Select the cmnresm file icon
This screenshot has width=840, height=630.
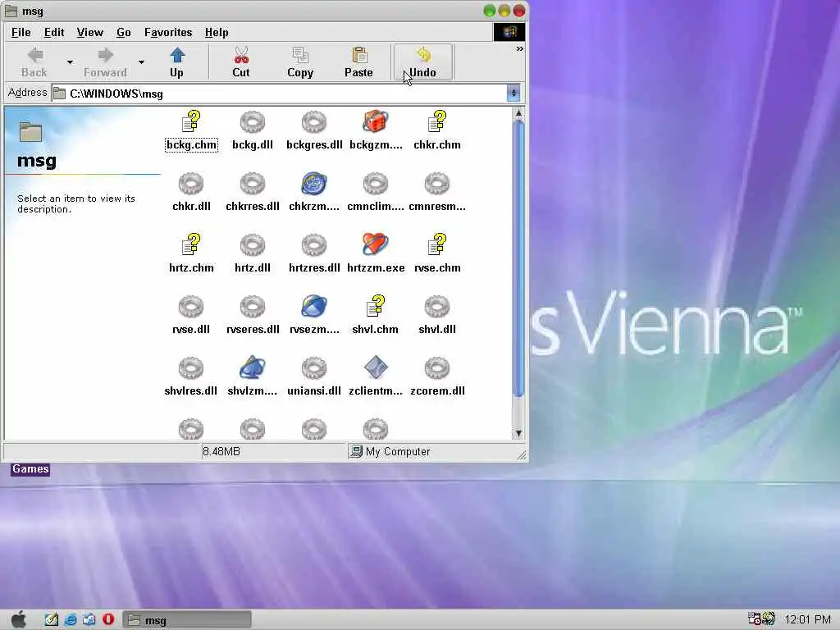(x=437, y=184)
